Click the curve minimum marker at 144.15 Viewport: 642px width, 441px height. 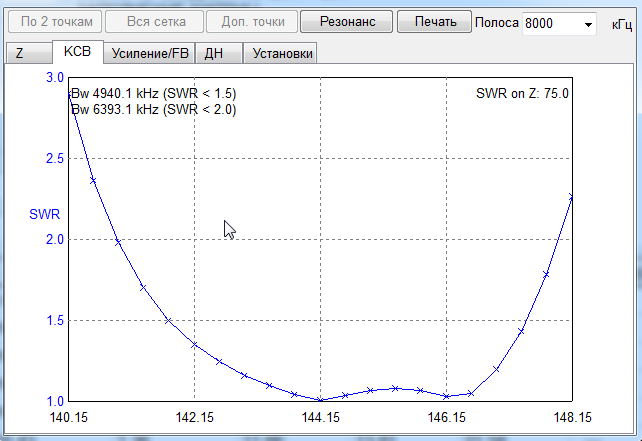(320, 400)
